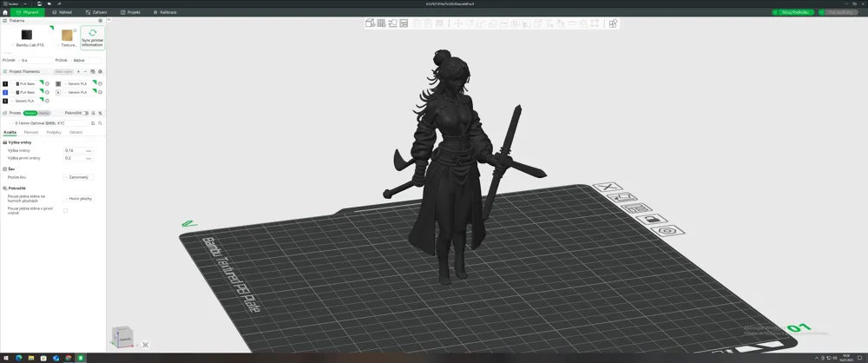Click plate close X icon beside bed
This screenshot has width=868, height=363.
[608, 188]
